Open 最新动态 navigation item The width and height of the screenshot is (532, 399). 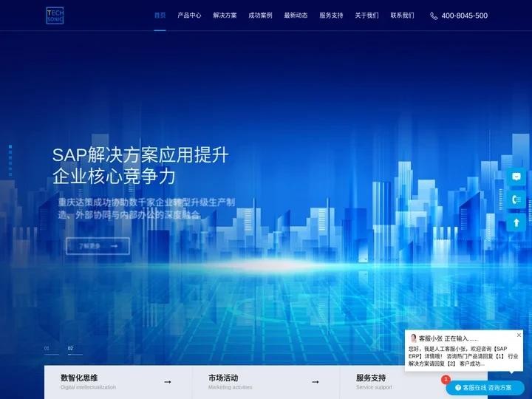coord(296,16)
